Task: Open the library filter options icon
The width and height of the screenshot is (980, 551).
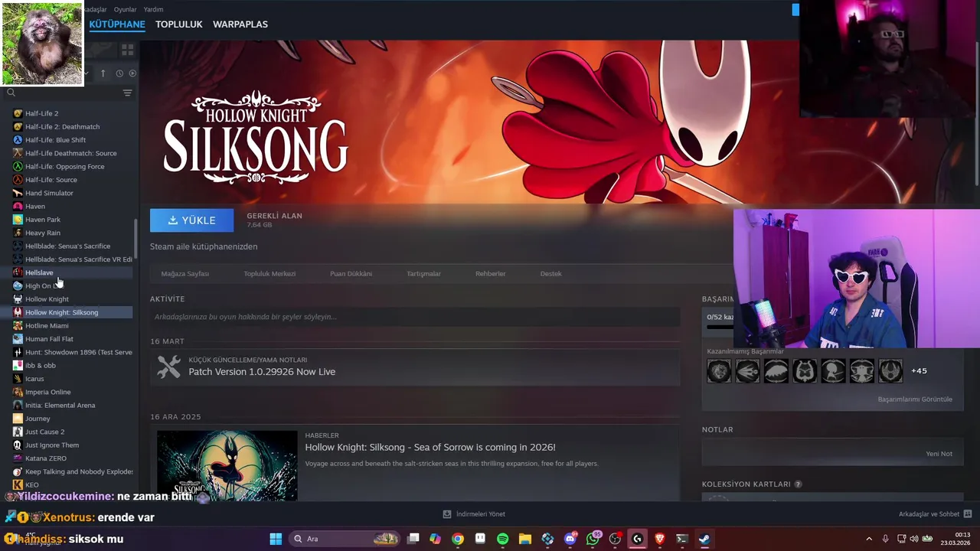Action: coord(127,93)
